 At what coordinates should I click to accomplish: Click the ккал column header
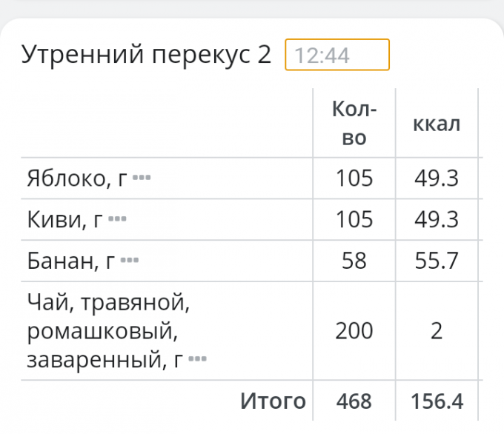point(437,124)
